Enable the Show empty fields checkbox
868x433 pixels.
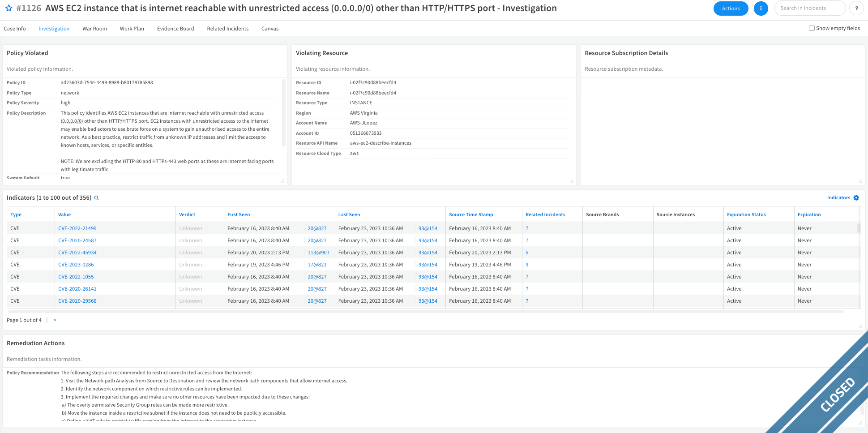pos(812,28)
